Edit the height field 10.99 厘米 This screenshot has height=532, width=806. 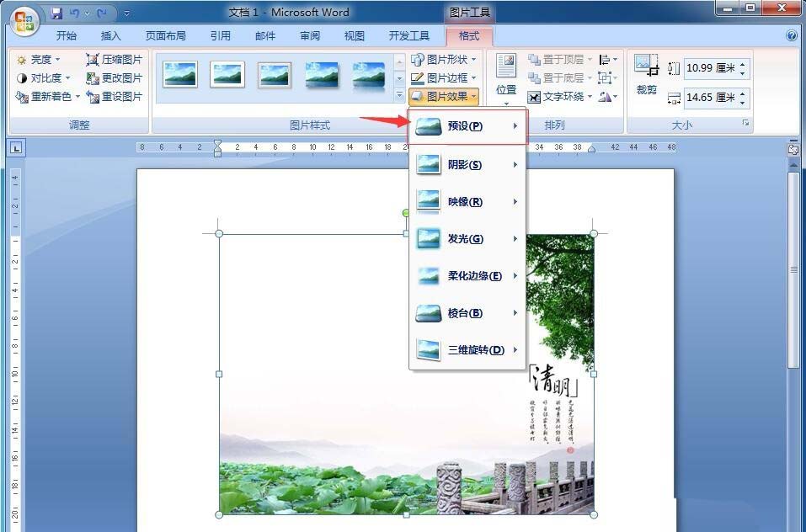coord(710,68)
